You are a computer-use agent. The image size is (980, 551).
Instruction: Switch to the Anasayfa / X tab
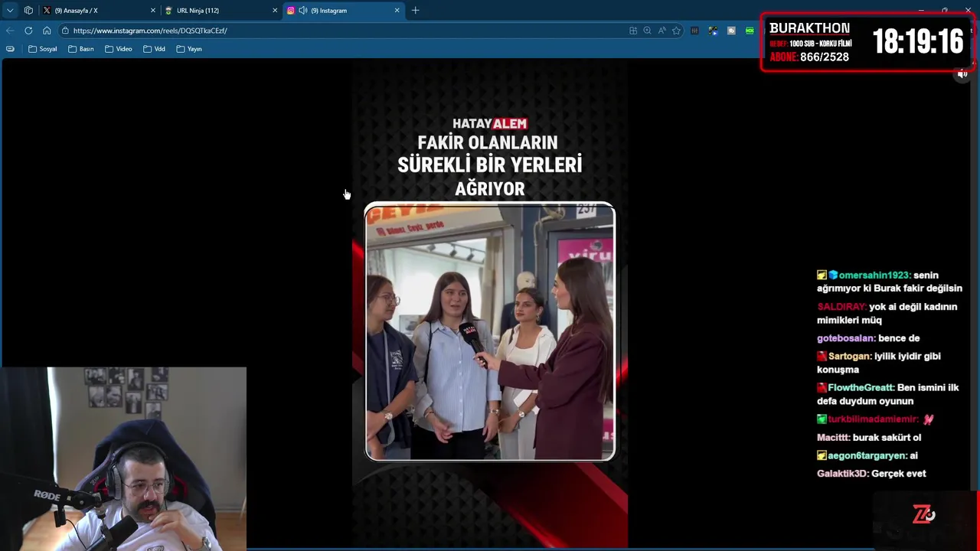(x=98, y=10)
